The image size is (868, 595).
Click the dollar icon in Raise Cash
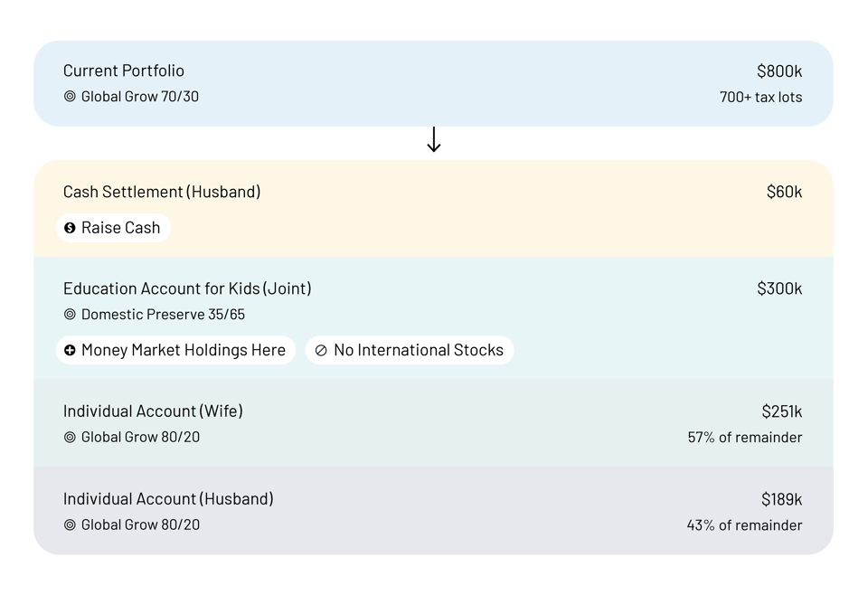click(x=70, y=228)
